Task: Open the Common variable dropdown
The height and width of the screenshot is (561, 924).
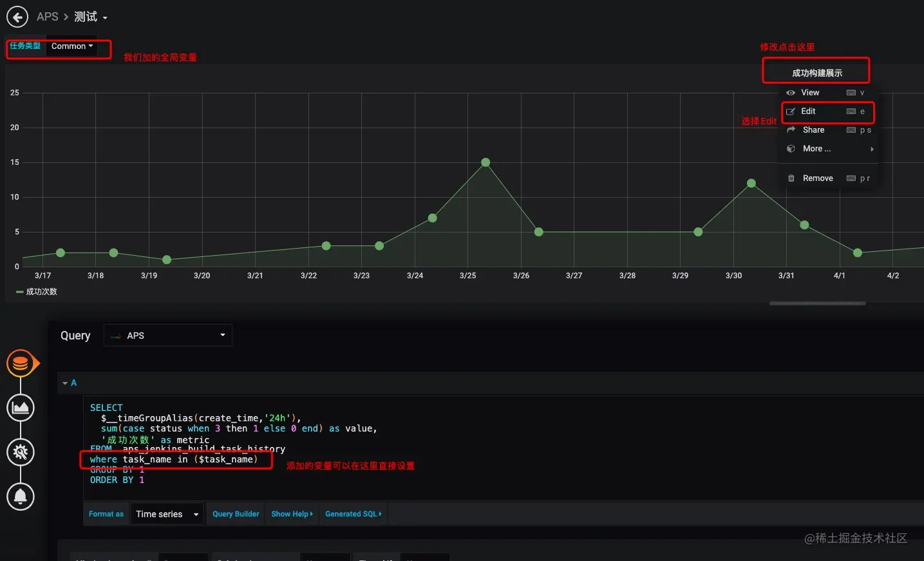Action: tap(72, 46)
